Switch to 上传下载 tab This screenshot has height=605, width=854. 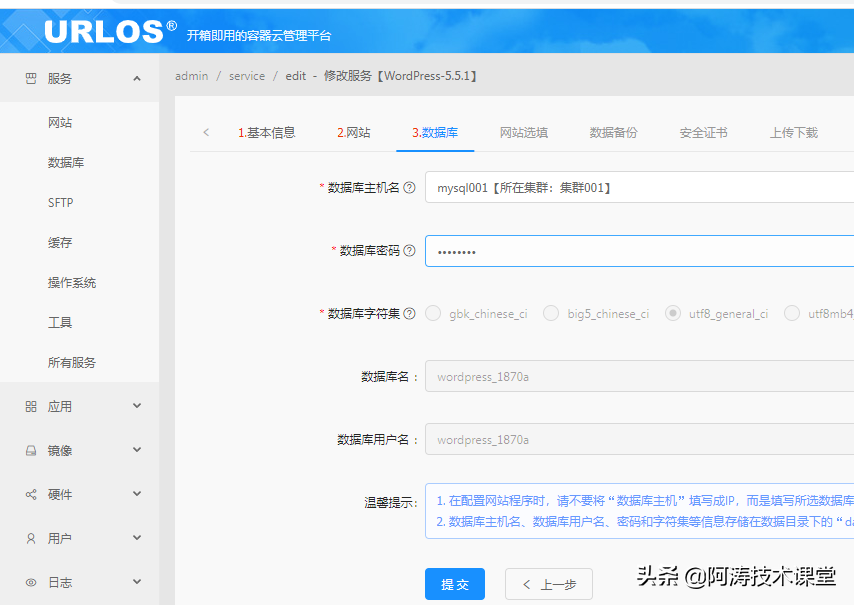pyautogui.click(x=794, y=132)
